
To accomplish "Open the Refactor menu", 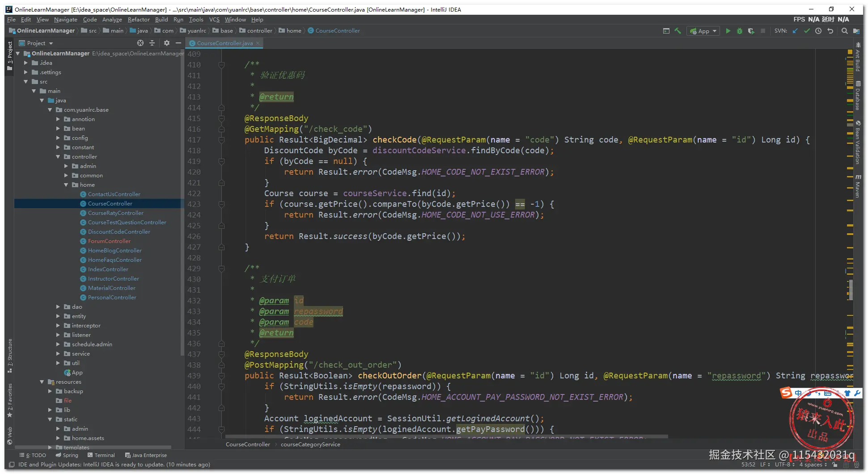I will pyautogui.click(x=139, y=20).
